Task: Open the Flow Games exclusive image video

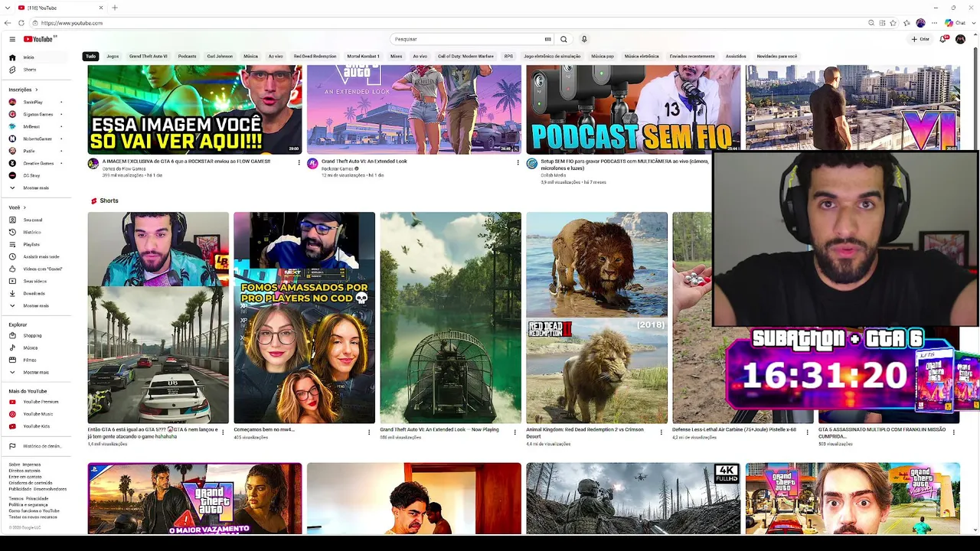Action: [x=194, y=109]
